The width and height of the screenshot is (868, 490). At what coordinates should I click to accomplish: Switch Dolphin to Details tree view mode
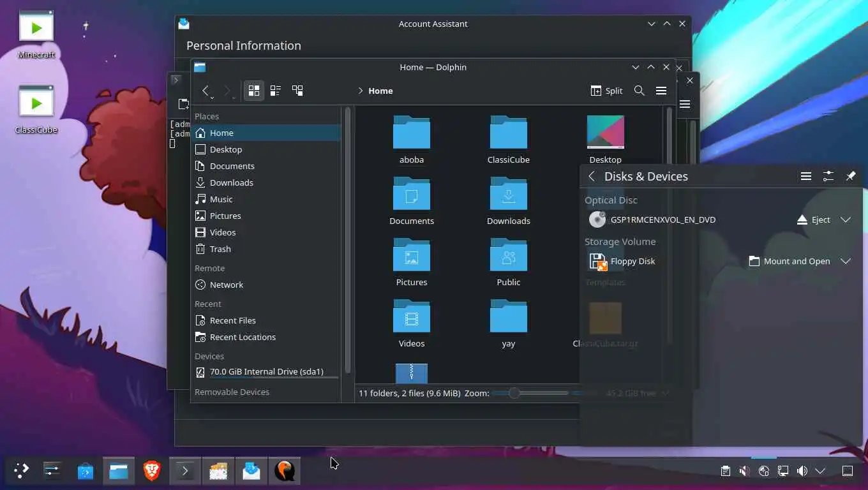pos(297,91)
